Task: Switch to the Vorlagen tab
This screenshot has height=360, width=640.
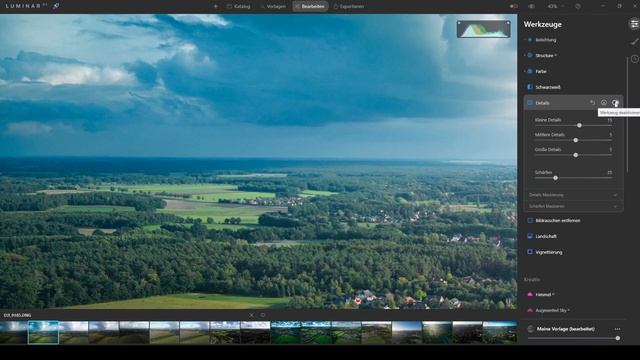Action: [273, 7]
